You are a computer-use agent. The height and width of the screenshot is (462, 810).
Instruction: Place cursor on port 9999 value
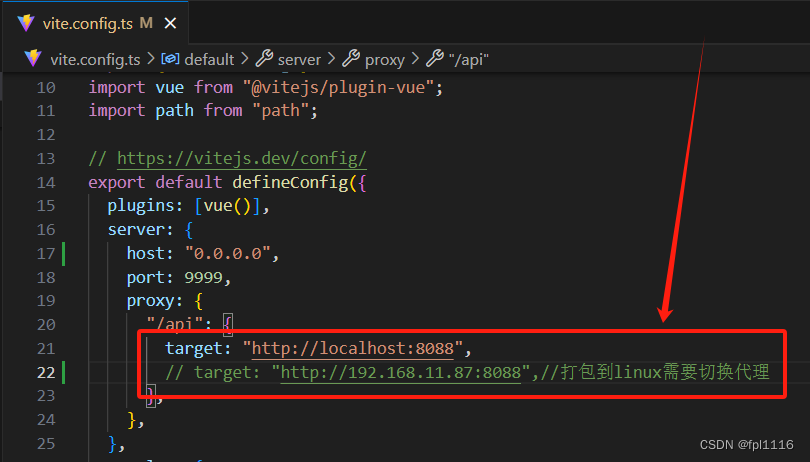[x=204, y=278]
